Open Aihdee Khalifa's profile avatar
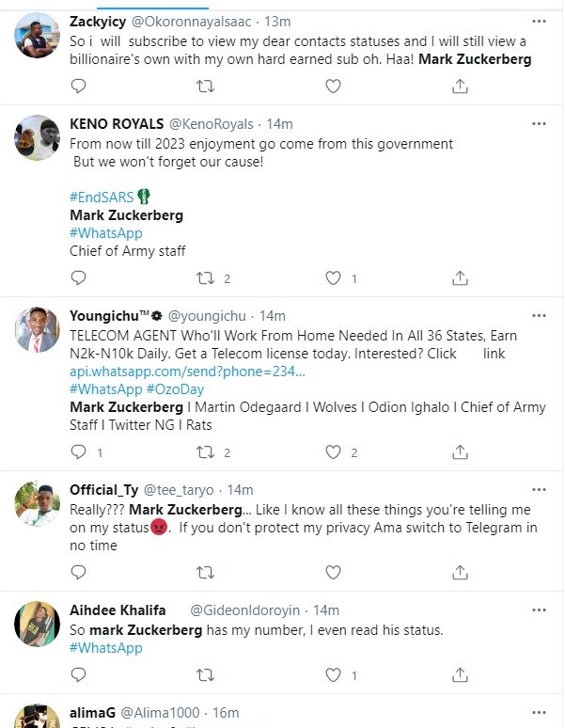 (x=39, y=625)
